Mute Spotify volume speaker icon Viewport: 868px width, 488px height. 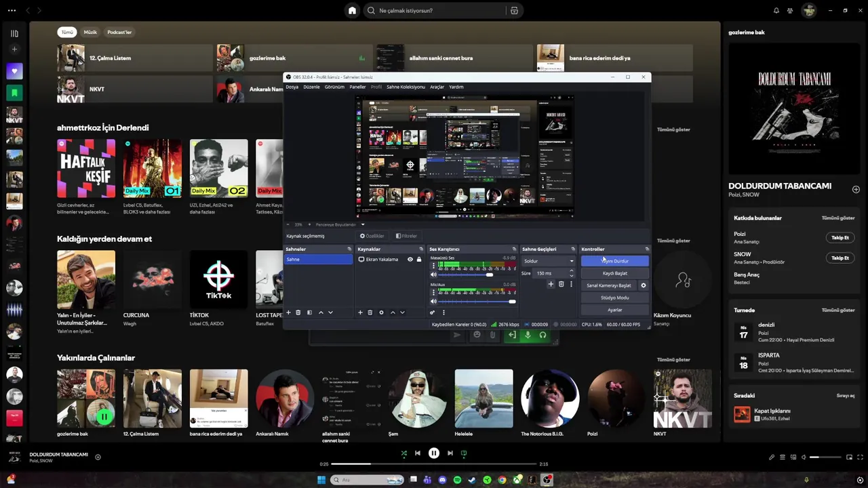pyautogui.click(x=804, y=457)
